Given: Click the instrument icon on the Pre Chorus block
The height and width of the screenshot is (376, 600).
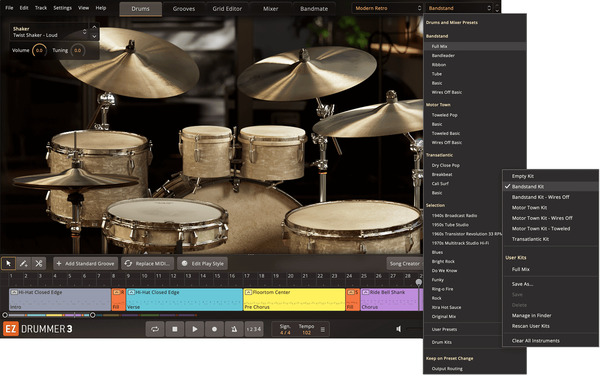Looking at the screenshot, I should pyautogui.click(x=248, y=292).
